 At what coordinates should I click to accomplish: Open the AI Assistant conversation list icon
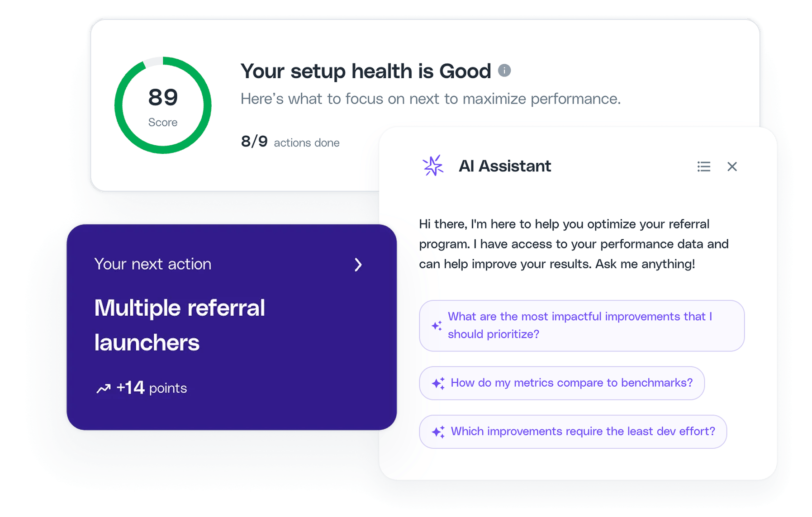(703, 166)
